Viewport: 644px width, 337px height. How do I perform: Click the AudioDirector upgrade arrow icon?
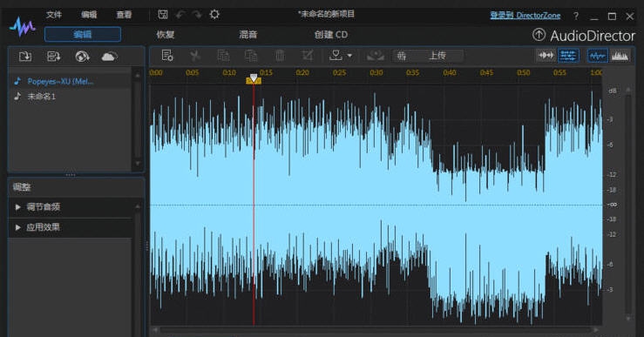coord(539,35)
